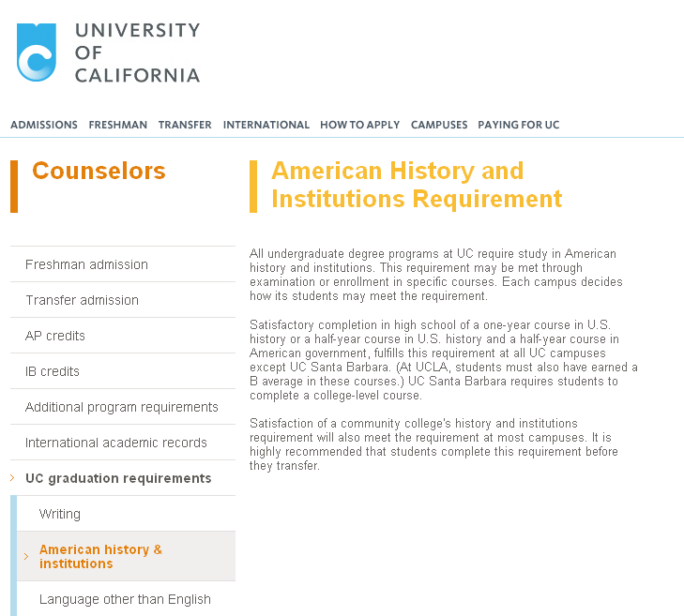Click paragraph starting 'All undergraduate degree programs'
The height and width of the screenshot is (616, 684).
(x=436, y=275)
